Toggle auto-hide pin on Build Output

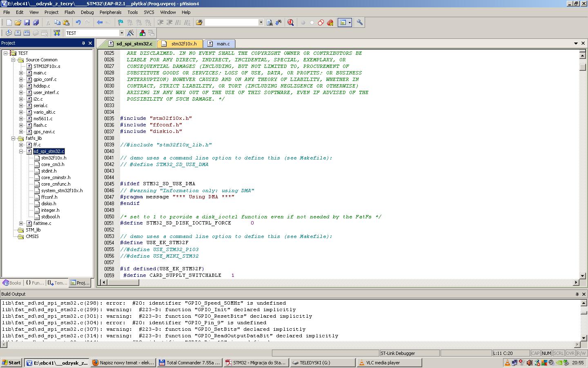pos(577,294)
